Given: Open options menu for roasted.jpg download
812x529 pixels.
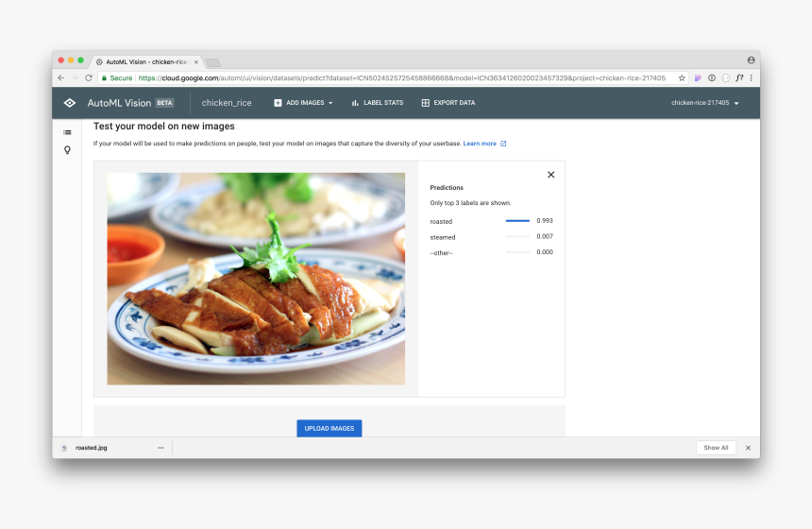Looking at the screenshot, I should pyautogui.click(x=161, y=448).
